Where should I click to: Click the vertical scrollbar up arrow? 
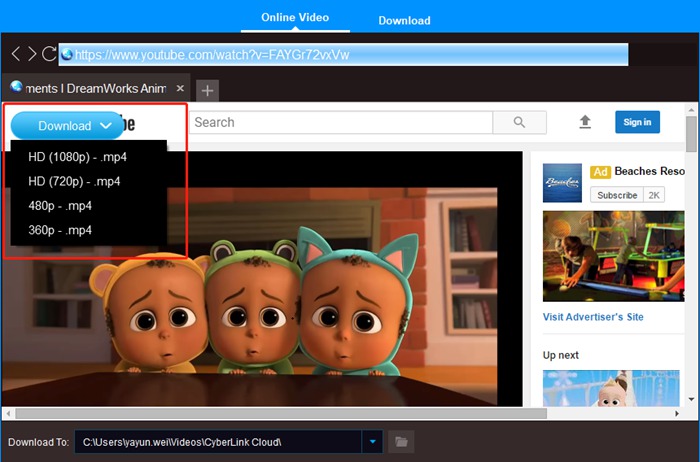(x=691, y=109)
